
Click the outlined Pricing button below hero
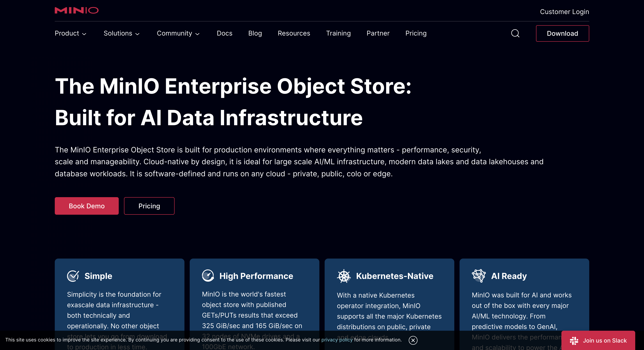point(149,206)
